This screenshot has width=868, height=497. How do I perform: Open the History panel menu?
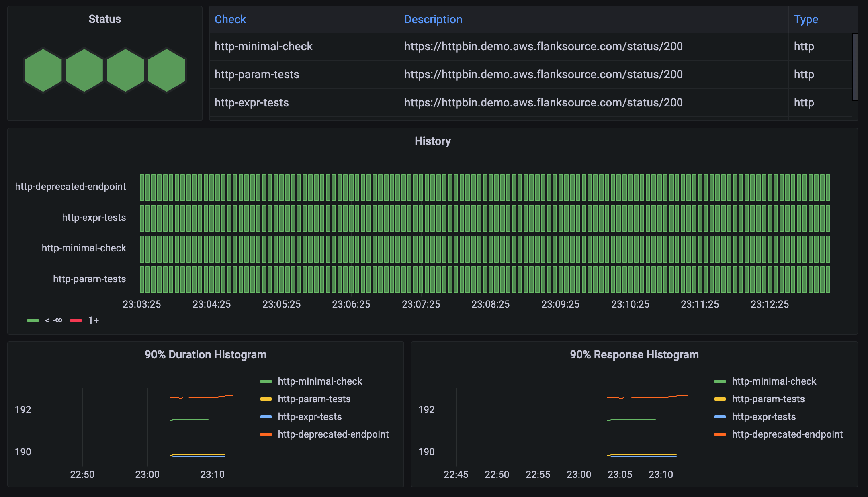tap(433, 141)
